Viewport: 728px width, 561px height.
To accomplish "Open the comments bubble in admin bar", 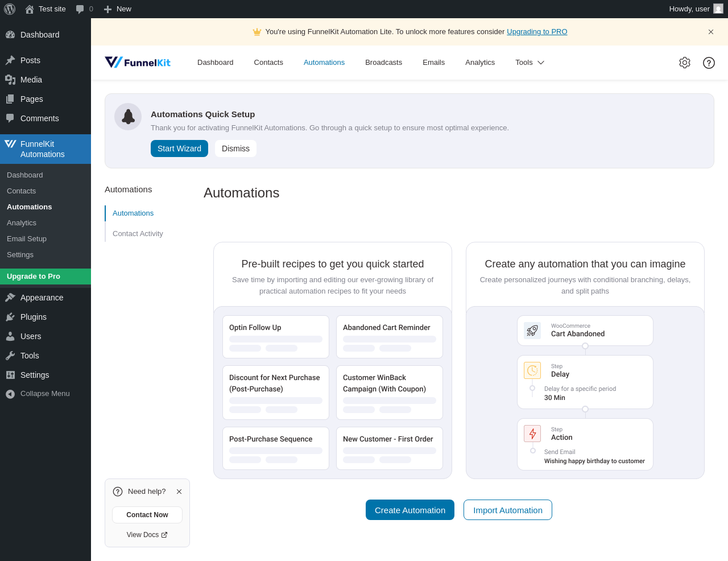I will pos(80,9).
